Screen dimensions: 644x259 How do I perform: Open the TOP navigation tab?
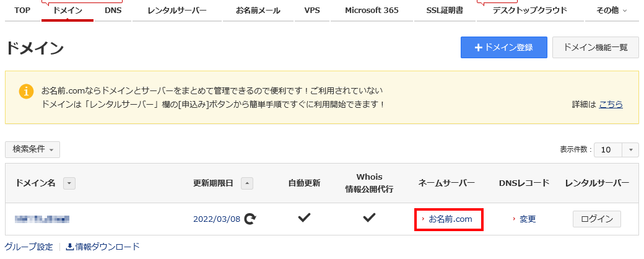[22, 11]
